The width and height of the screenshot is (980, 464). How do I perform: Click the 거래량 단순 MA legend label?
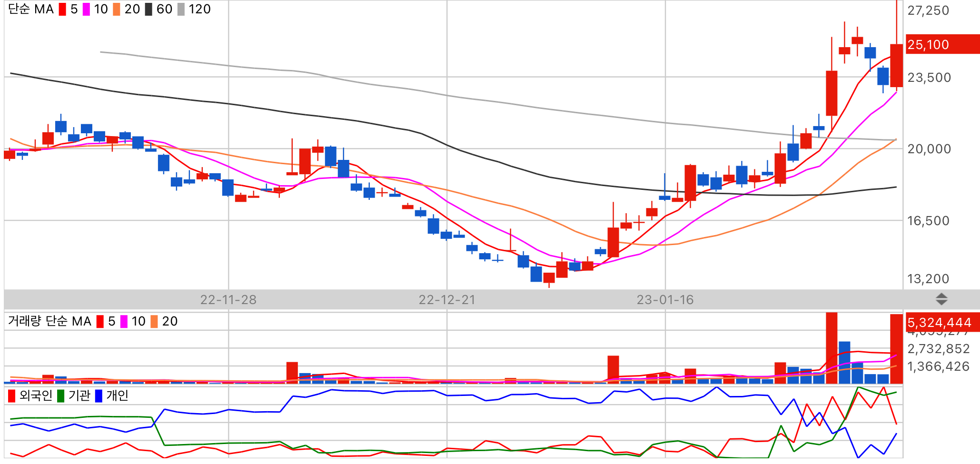[49, 322]
